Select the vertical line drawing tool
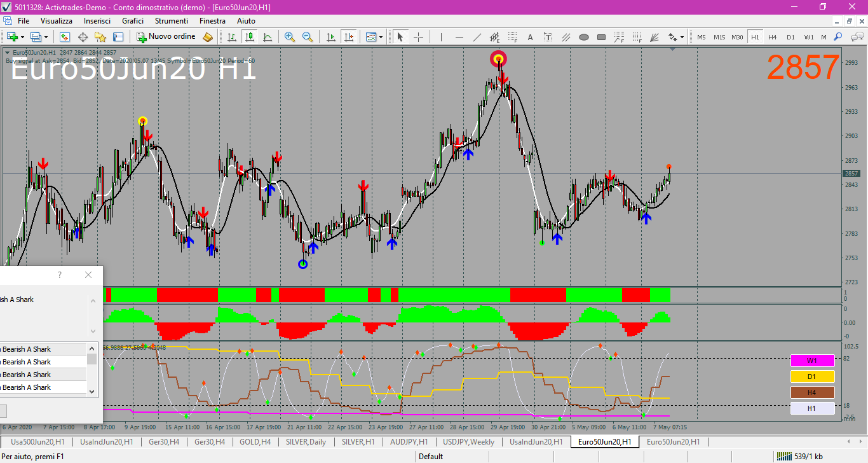Viewport: 868px width, 463px height. (441, 37)
